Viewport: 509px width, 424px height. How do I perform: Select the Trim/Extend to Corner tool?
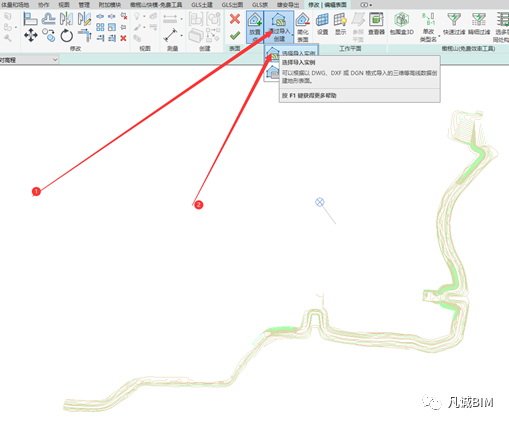(x=85, y=35)
